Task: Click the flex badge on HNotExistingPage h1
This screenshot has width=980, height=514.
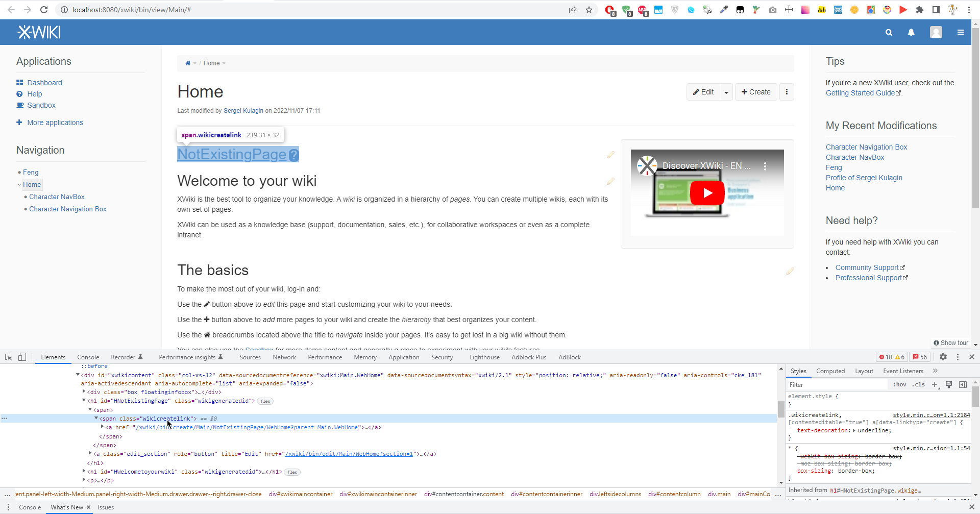Action: (265, 401)
